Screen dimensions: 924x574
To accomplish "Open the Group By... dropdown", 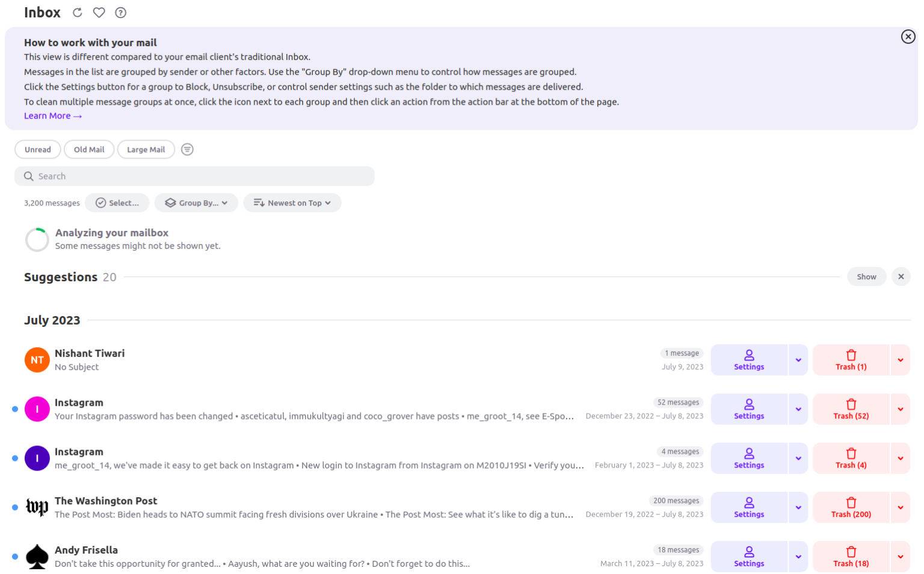I will point(196,203).
